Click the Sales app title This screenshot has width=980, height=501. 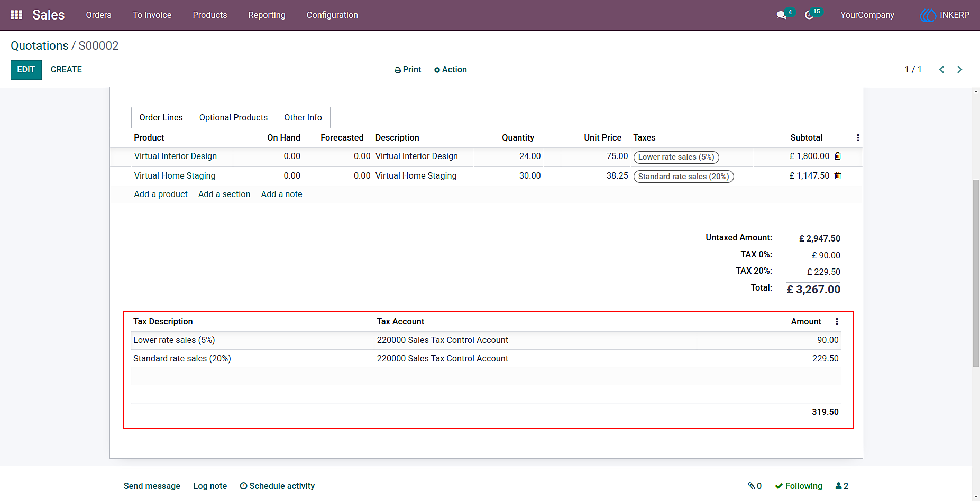click(49, 15)
